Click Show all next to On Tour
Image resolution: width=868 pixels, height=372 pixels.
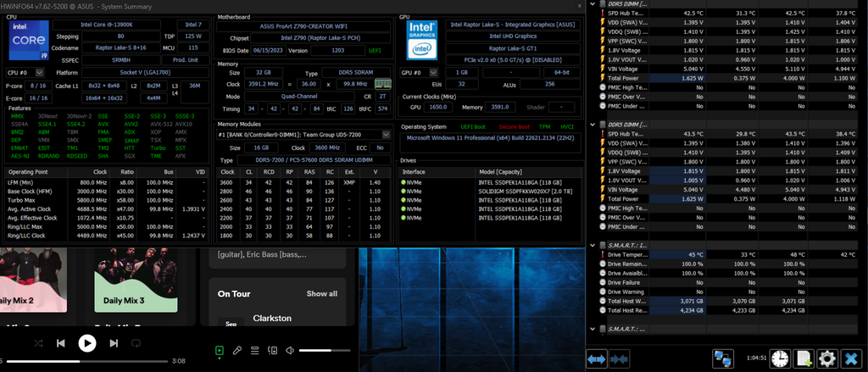click(321, 293)
